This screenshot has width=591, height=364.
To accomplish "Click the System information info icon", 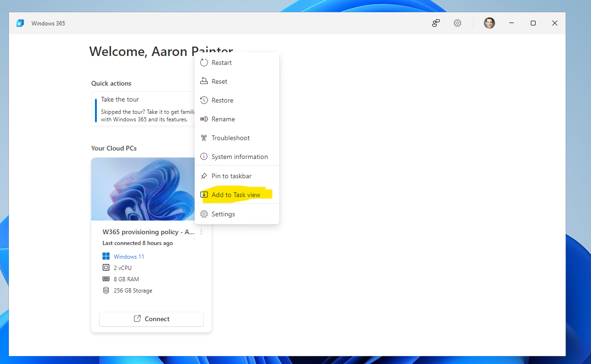I will [204, 157].
